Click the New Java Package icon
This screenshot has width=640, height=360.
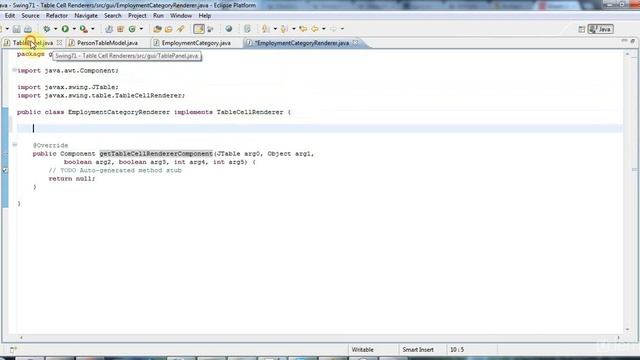(x=120, y=29)
